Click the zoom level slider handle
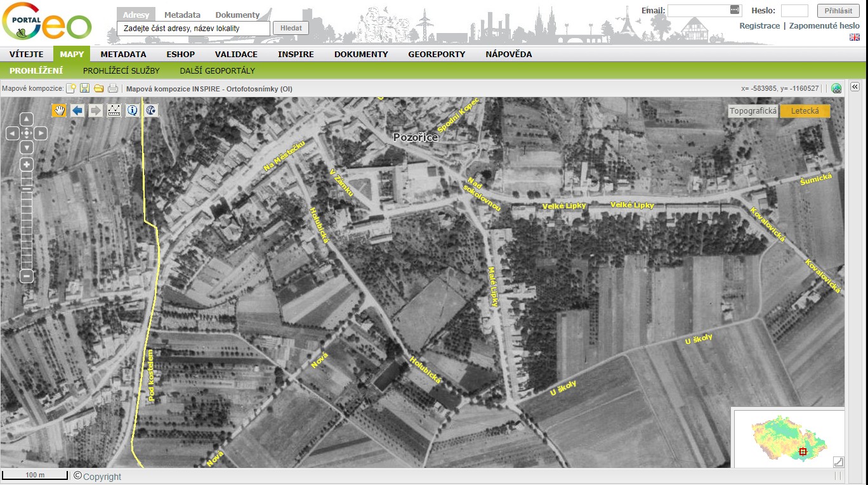 (x=27, y=189)
